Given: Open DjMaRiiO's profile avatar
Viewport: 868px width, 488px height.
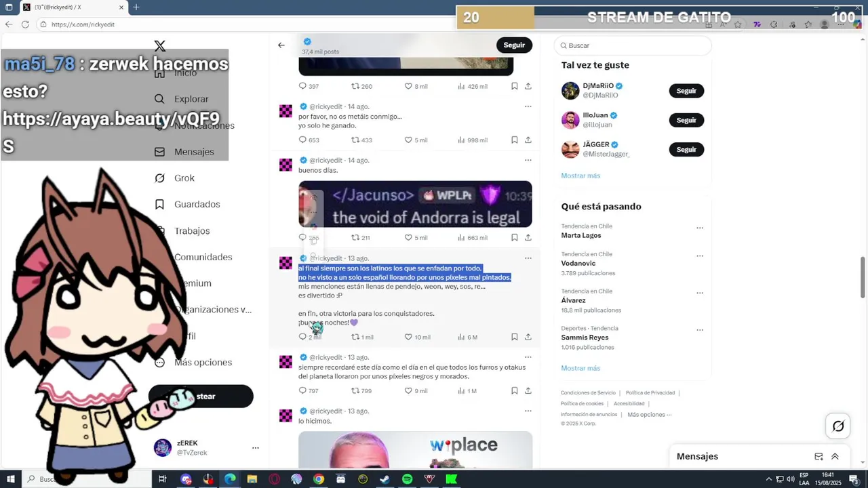Looking at the screenshot, I should pos(570,91).
